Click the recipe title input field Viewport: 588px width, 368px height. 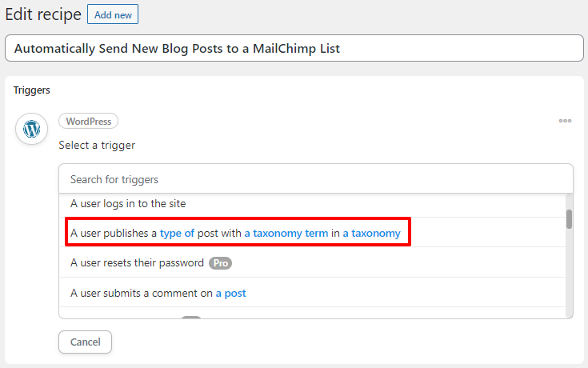coord(294,48)
